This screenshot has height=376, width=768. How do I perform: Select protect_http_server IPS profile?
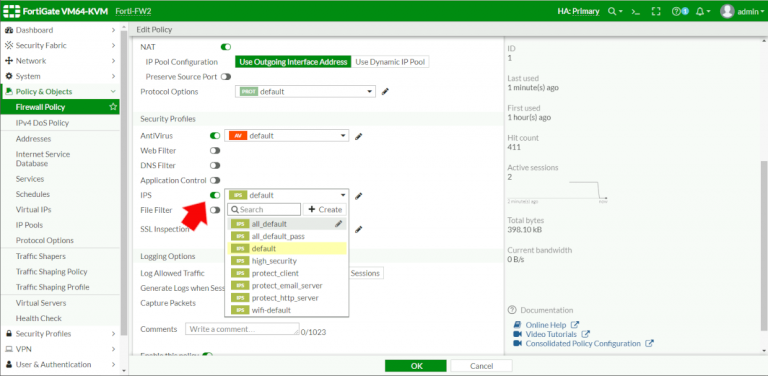tap(288, 298)
